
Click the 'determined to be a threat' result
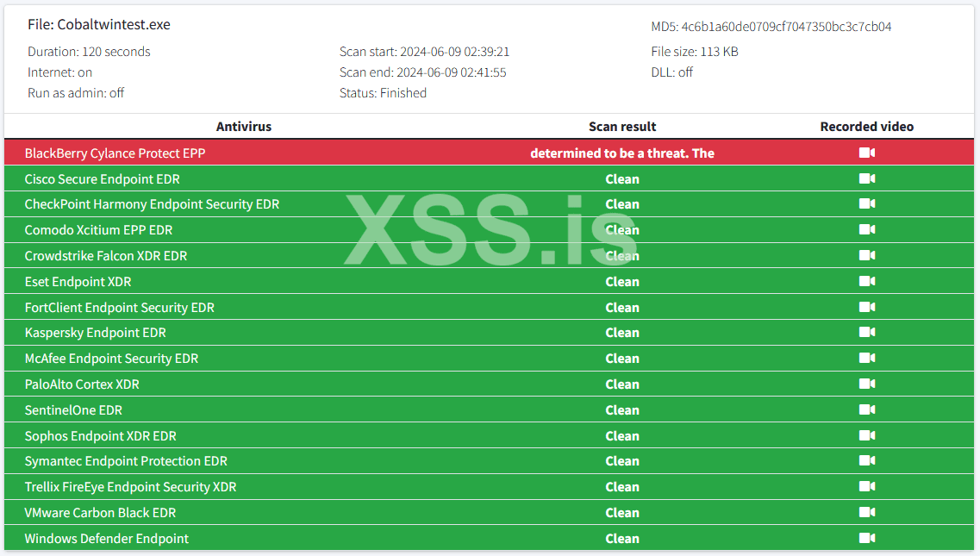(x=622, y=153)
